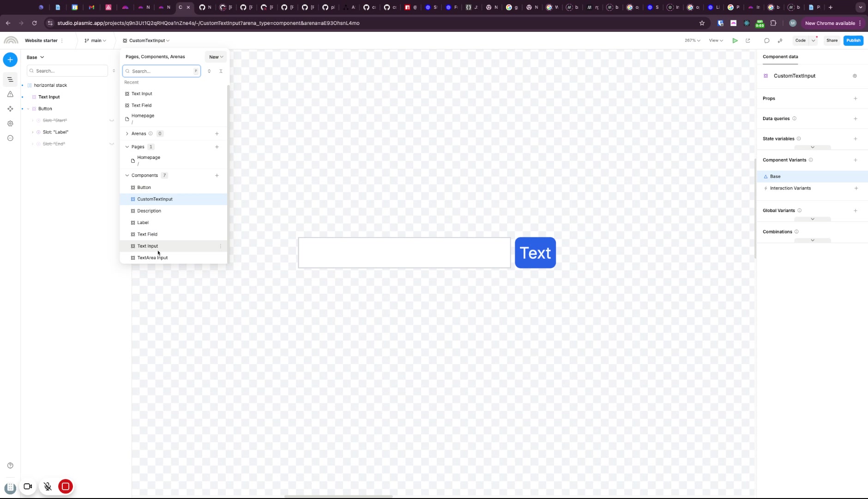Click the green play preview icon
This screenshot has height=499, width=868.
click(735, 41)
